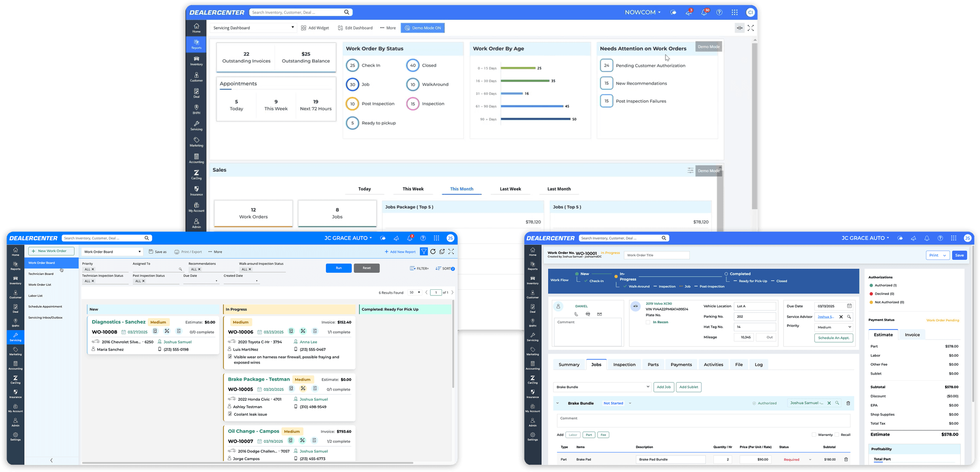Click the New Work Order button
Screen dimensions: 980x472
[x=52, y=251]
